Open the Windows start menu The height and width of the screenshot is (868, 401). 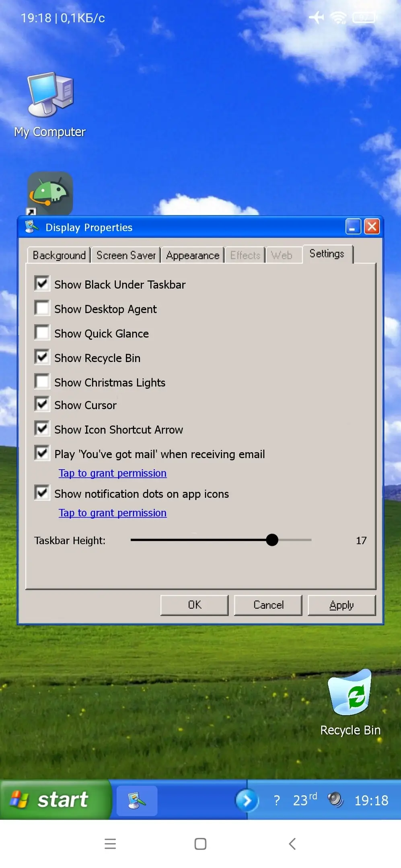coord(55,800)
